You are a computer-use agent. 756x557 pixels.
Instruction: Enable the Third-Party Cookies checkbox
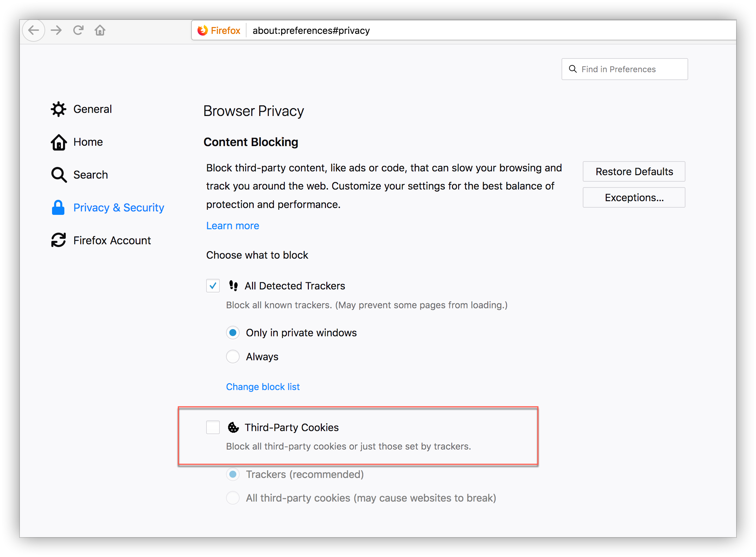(213, 427)
